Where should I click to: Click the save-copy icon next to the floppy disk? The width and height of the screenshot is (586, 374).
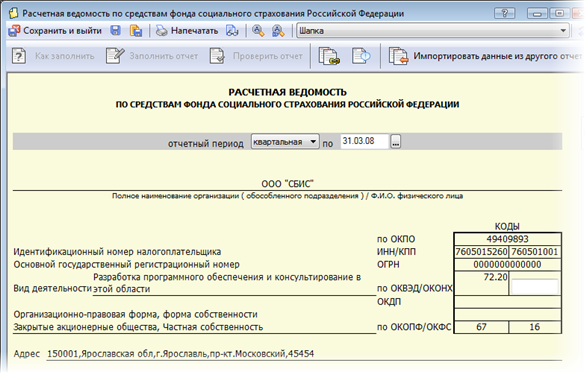pos(136,31)
